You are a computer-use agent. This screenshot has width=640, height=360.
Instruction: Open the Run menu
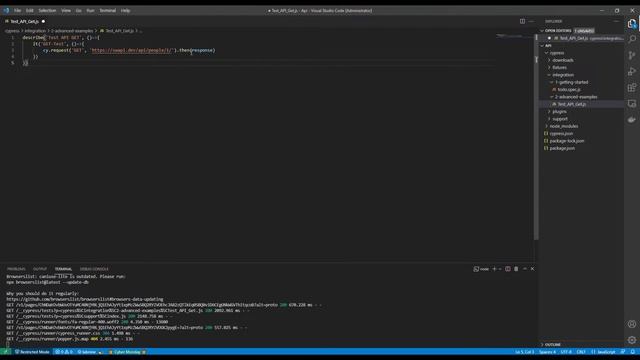[x=90, y=11]
